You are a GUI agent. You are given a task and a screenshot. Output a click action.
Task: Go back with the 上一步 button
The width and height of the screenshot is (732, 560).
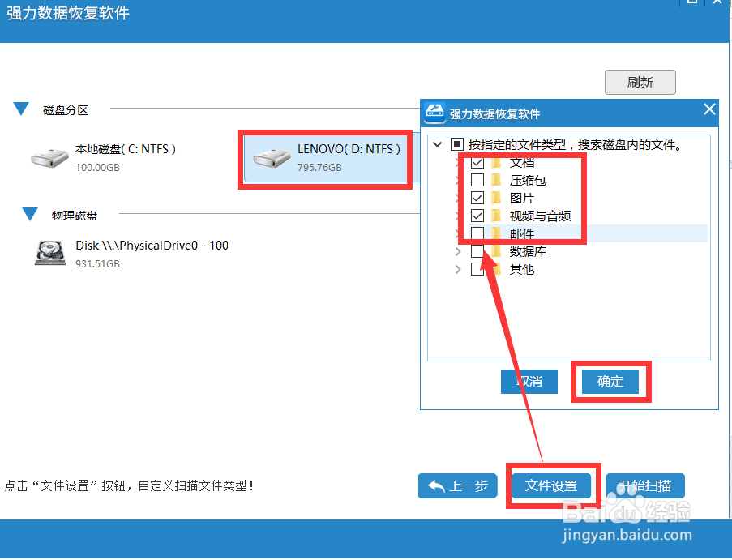[457, 485]
